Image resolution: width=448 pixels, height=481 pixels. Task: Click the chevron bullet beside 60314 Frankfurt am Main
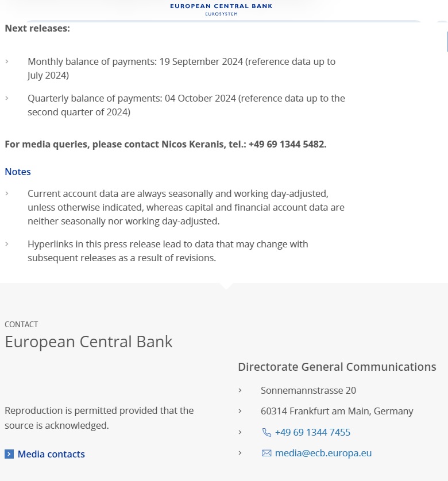(240, 411)
